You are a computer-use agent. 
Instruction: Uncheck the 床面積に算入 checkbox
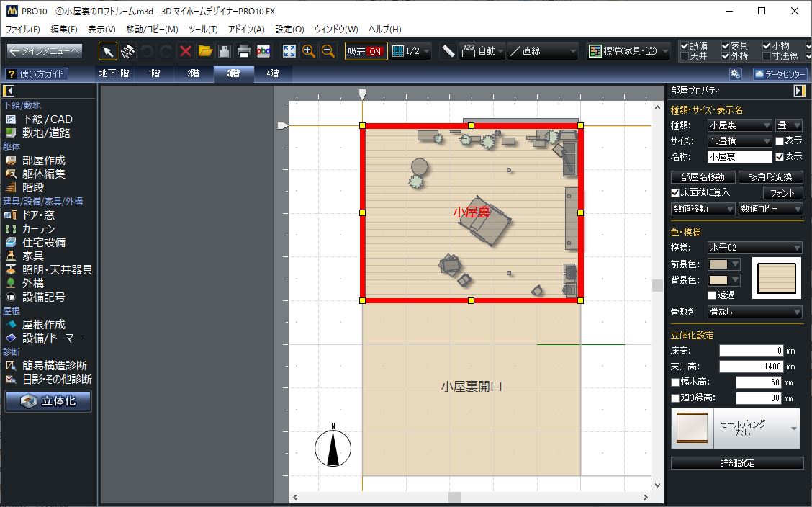(675, 192)
